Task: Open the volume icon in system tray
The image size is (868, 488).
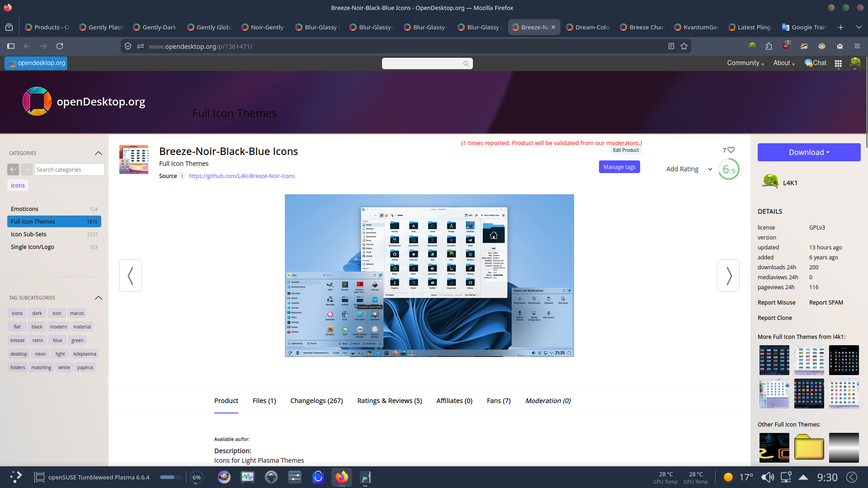Action: (767, 477)
